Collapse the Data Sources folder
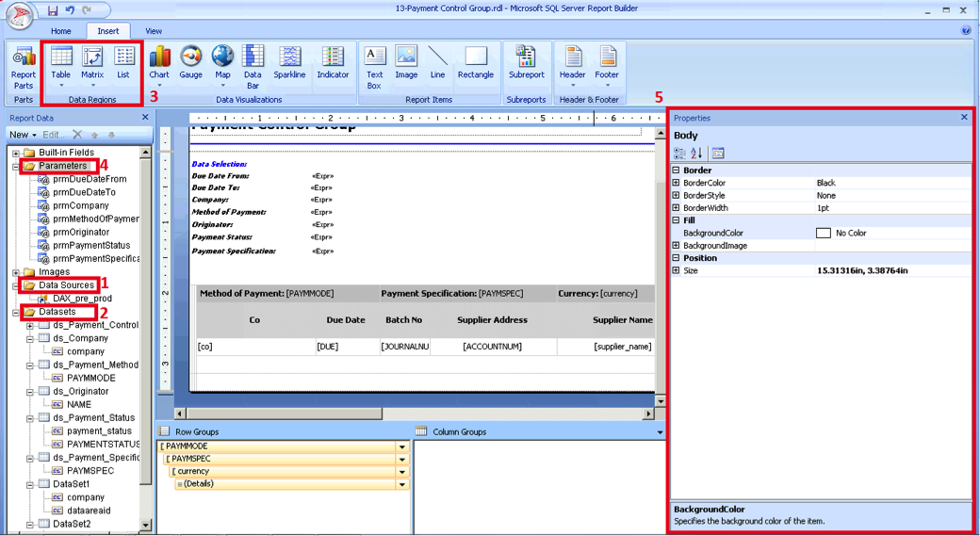The width and height of the screenshot is (980, 536). point(16,285)
